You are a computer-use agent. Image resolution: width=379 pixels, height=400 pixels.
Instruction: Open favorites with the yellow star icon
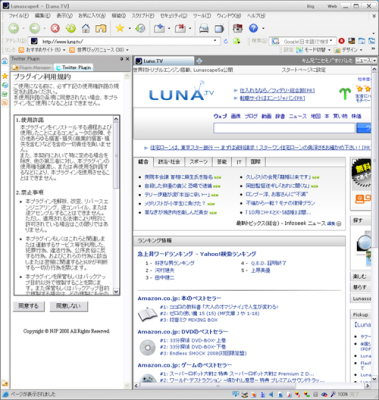(x=120, y=29)
